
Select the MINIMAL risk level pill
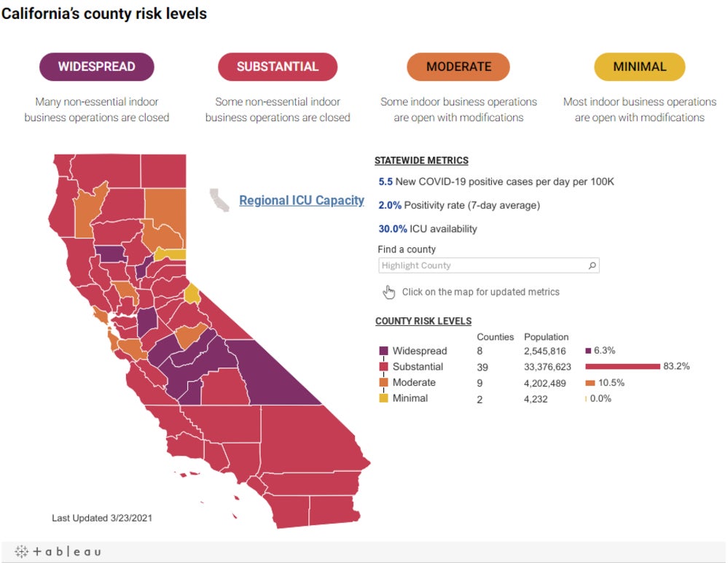[639, 66]
